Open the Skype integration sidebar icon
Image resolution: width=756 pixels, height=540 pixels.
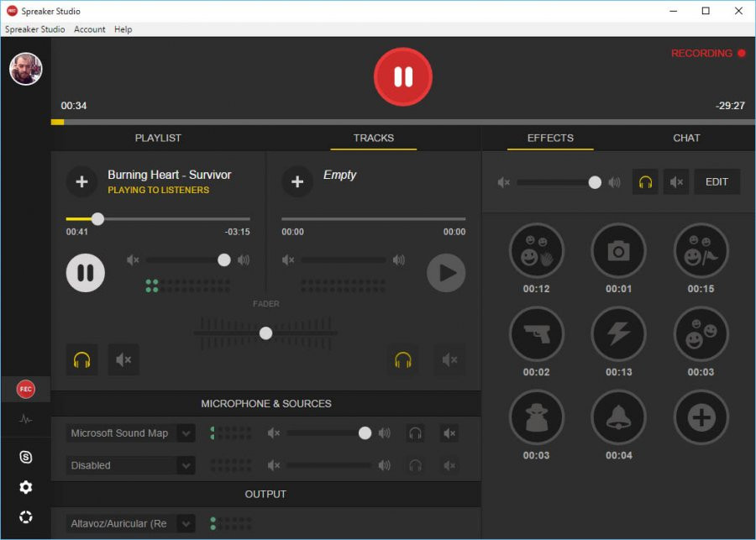(26, 457)
